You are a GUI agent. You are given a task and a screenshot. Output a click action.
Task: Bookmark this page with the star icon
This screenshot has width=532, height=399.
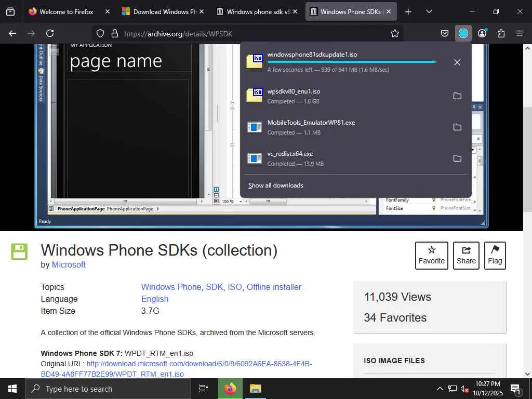395,33
